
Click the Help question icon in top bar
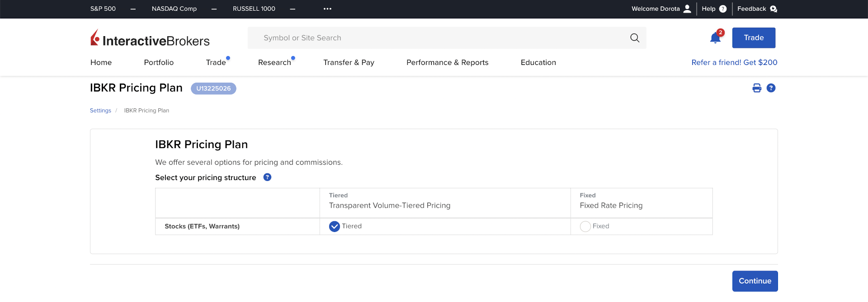point(722,9)
